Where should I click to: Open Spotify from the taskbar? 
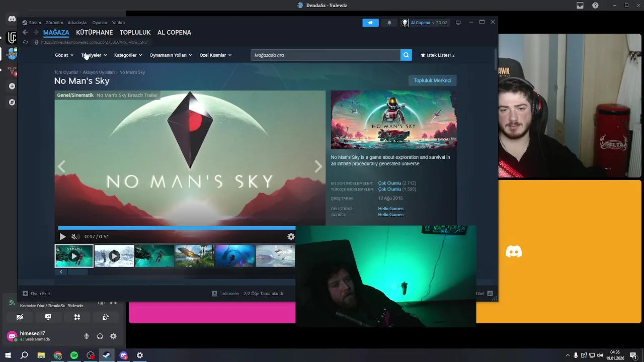[74, 355]
